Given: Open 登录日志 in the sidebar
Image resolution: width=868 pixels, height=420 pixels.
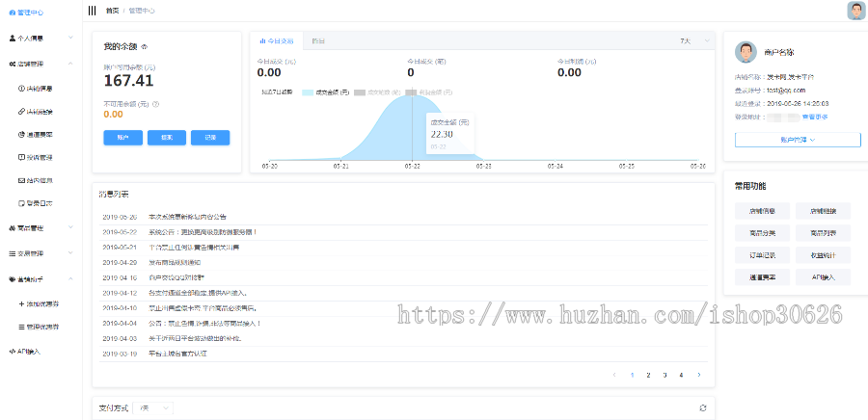Looking at the screenshot, I should (39, 203).
